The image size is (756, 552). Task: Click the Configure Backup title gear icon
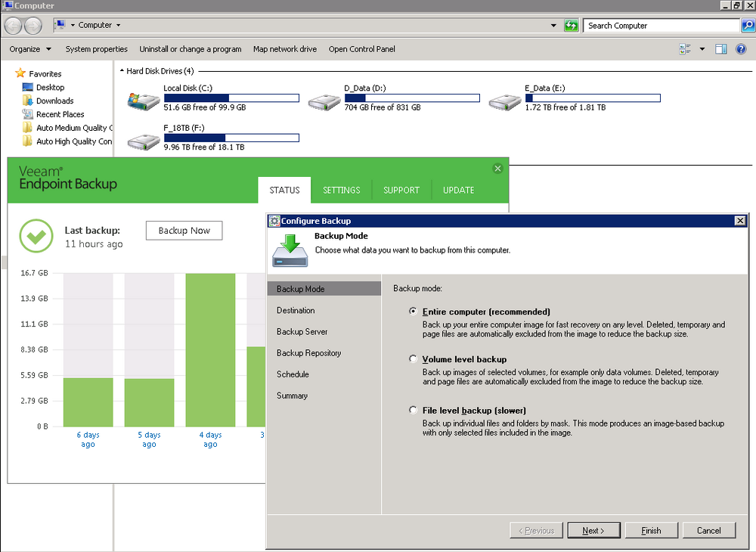tap(274, 221)
